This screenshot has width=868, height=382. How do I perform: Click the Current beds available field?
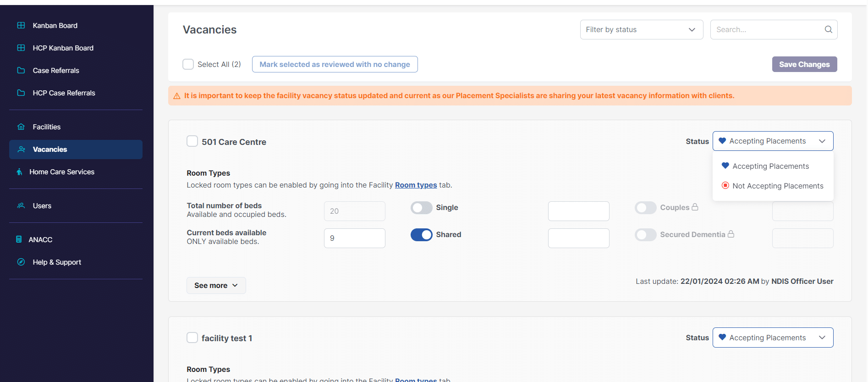tap(354, 238)
